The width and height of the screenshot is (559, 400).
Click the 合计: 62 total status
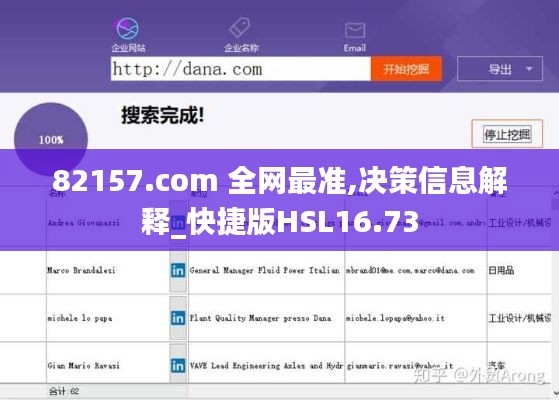pyautogui.click(x=64, y=391)
